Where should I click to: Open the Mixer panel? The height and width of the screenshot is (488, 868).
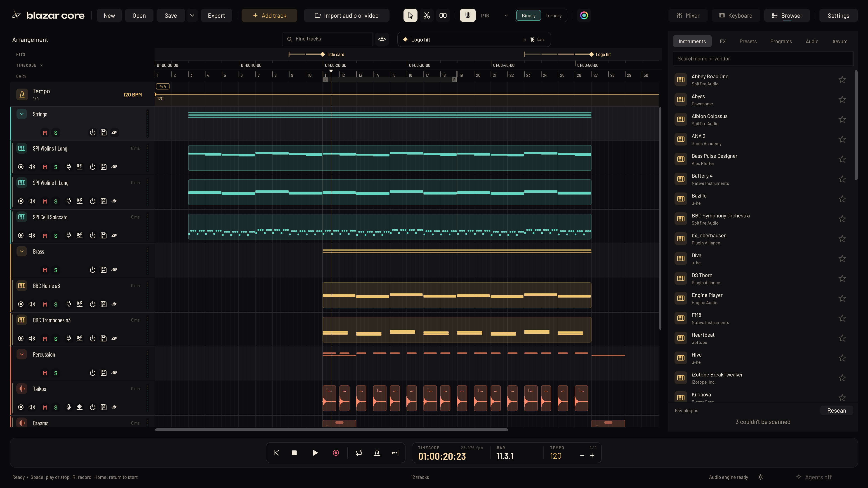click(688, 16)
